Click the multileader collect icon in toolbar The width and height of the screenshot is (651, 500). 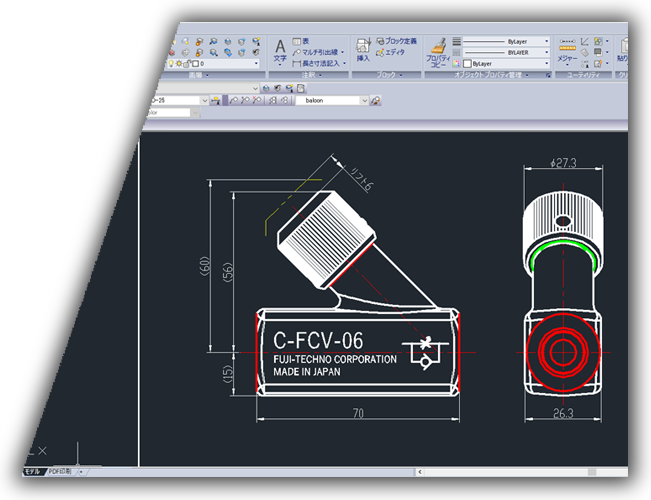[x=284, y=100]
